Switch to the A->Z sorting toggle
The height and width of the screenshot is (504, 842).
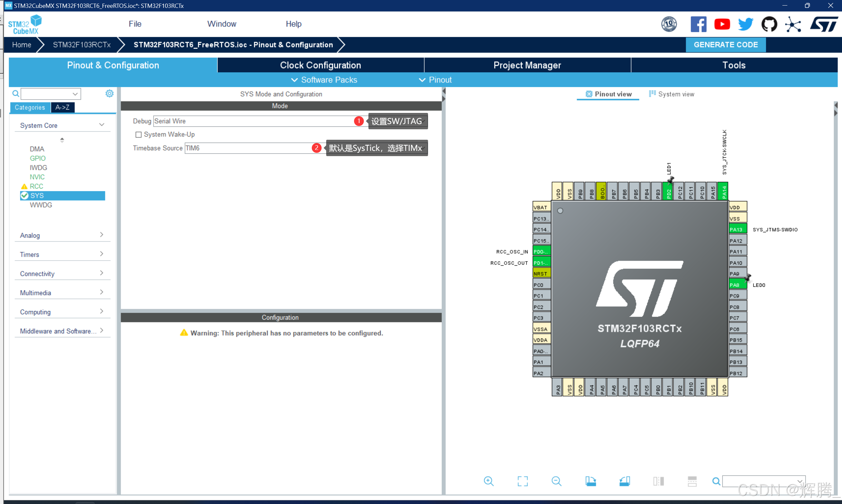click(x=63, y=107)
